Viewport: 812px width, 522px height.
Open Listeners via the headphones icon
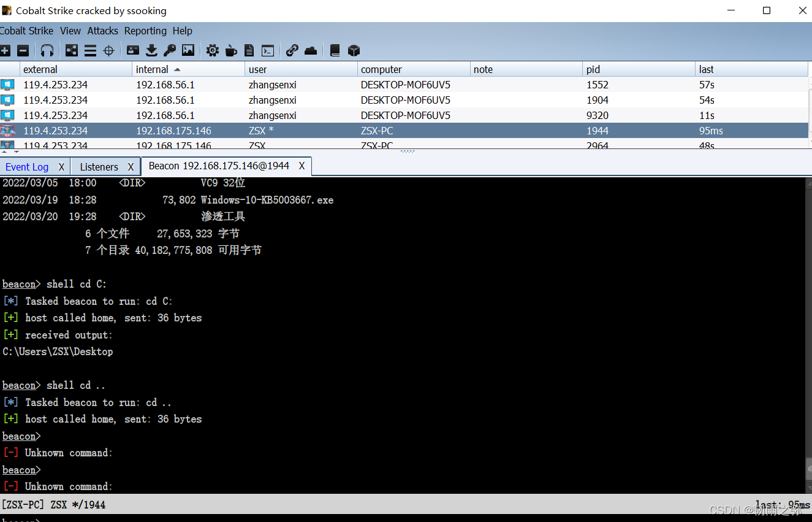[47, 50]
